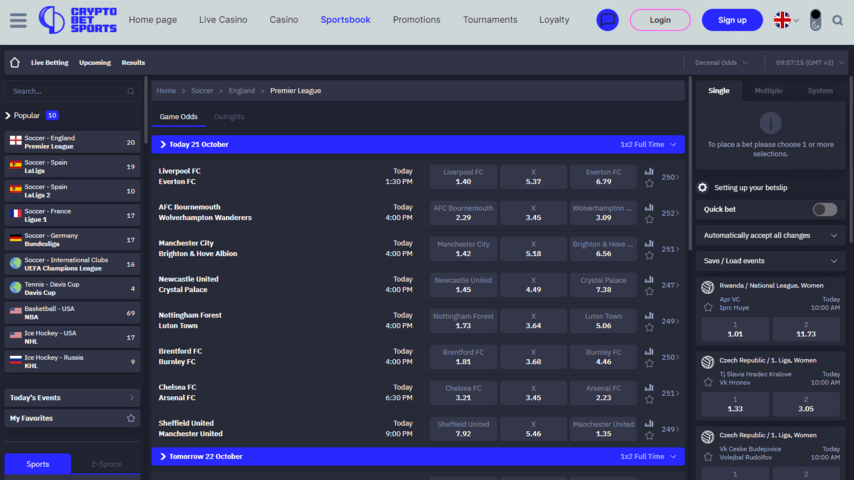The image size is (854, 480).
Task: Switch betslip to Multiple tab
Action: pyautogui.click(x=768, y=90)
